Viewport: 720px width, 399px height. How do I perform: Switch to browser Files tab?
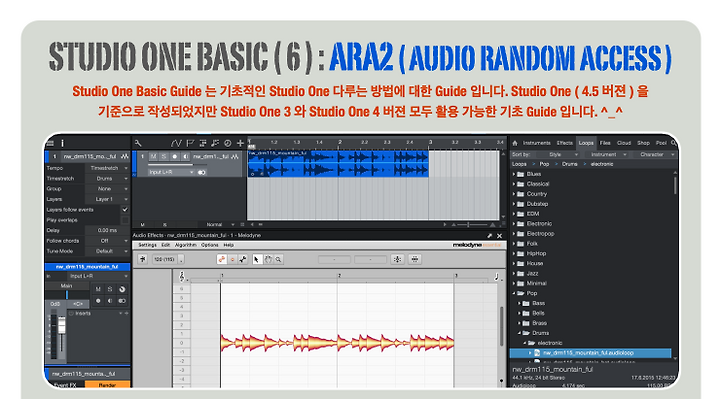tap(605, 143)
